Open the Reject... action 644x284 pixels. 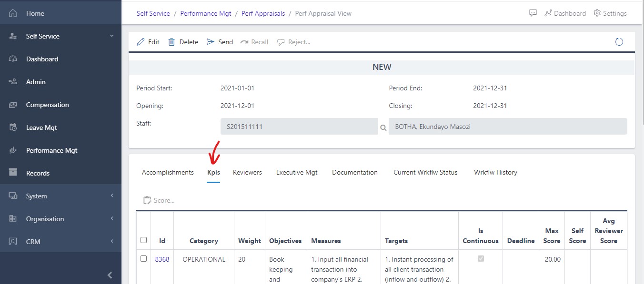(281, 41)
